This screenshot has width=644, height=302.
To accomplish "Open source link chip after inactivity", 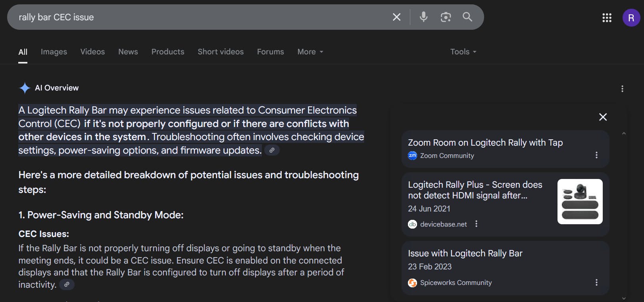I will pyautogui.click(x=67, y=285).
